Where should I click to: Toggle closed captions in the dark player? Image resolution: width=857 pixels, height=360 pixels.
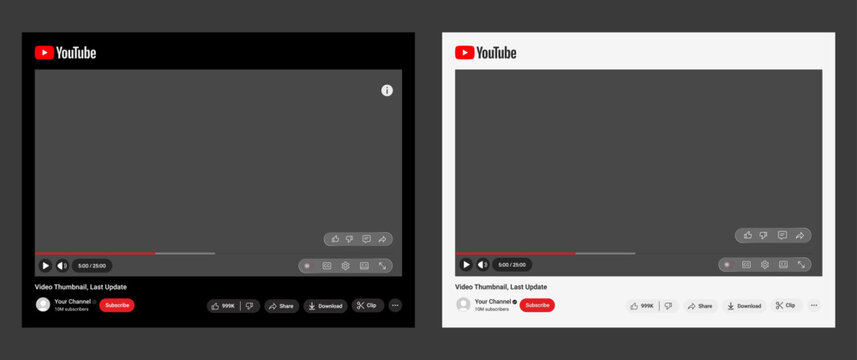coord(327,266)
